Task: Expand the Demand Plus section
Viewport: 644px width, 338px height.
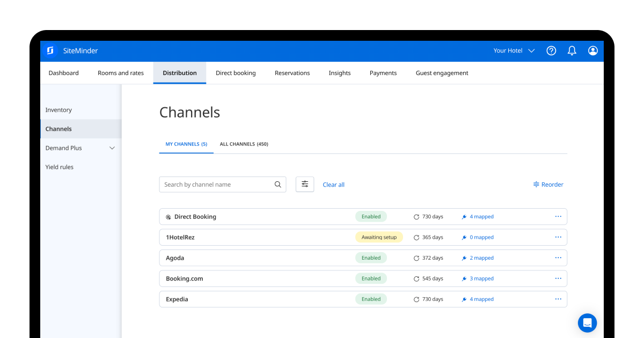Action: 112,148
